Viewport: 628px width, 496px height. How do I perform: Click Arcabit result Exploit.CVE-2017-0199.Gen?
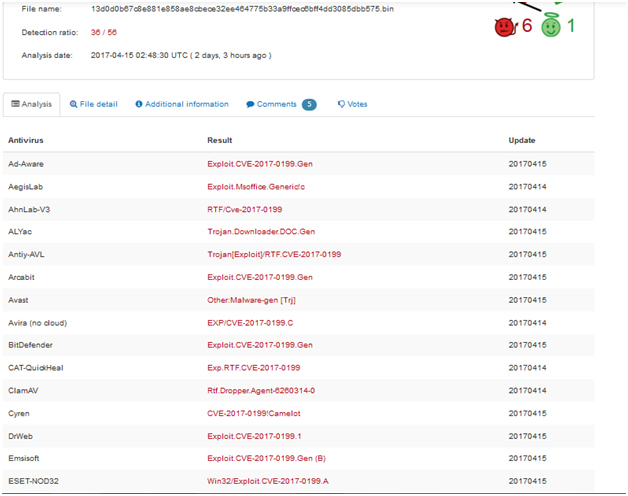260,277
